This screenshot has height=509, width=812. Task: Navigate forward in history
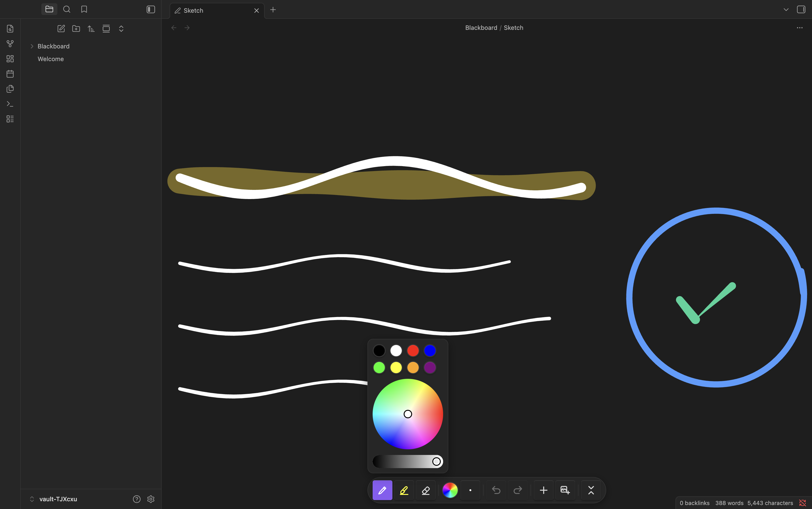187,27
